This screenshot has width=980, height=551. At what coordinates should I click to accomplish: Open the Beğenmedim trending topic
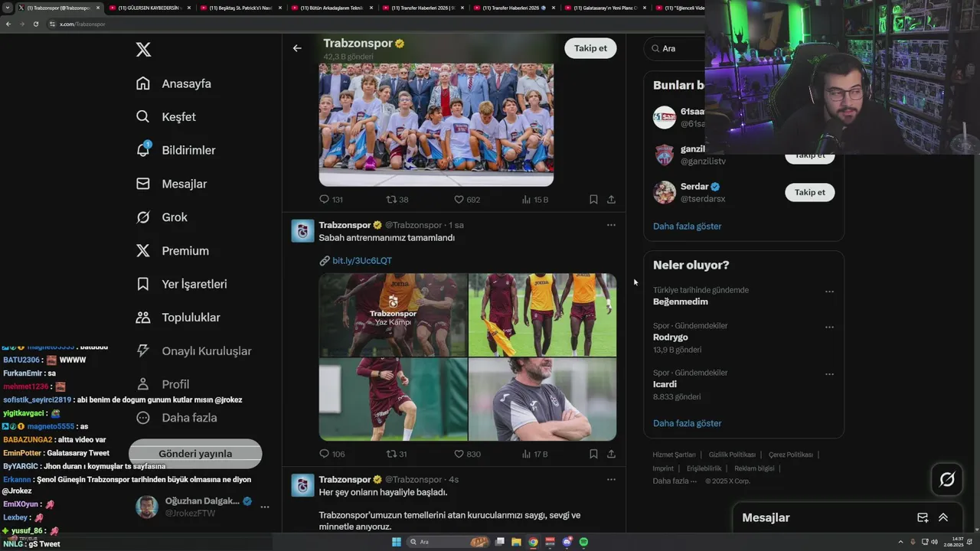(681, 302)
